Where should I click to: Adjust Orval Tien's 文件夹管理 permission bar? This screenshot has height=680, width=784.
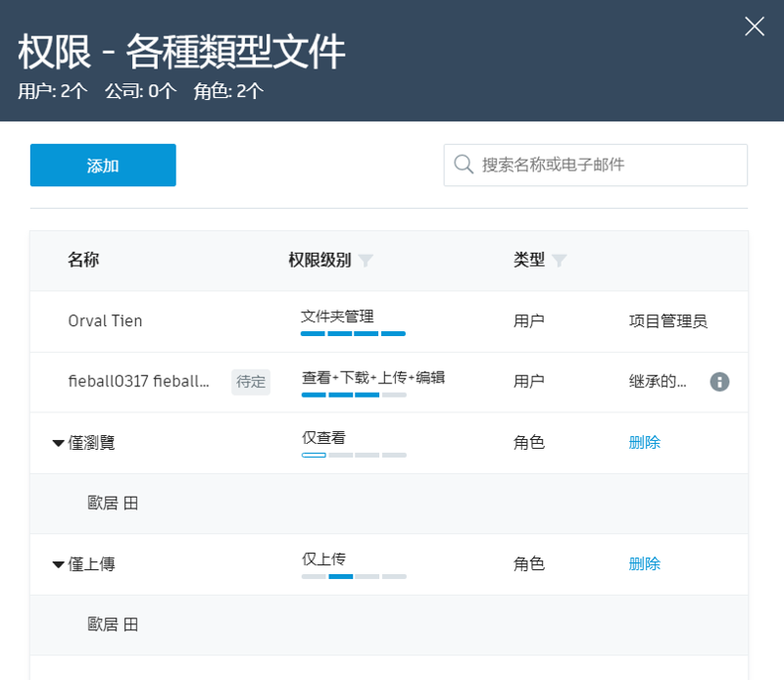[353, 333]
